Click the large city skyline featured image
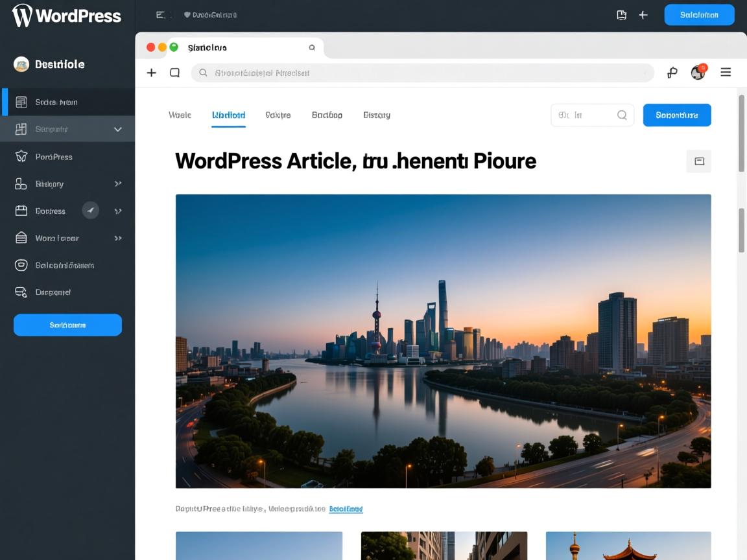The image size is (747, 560). (443, 341)
